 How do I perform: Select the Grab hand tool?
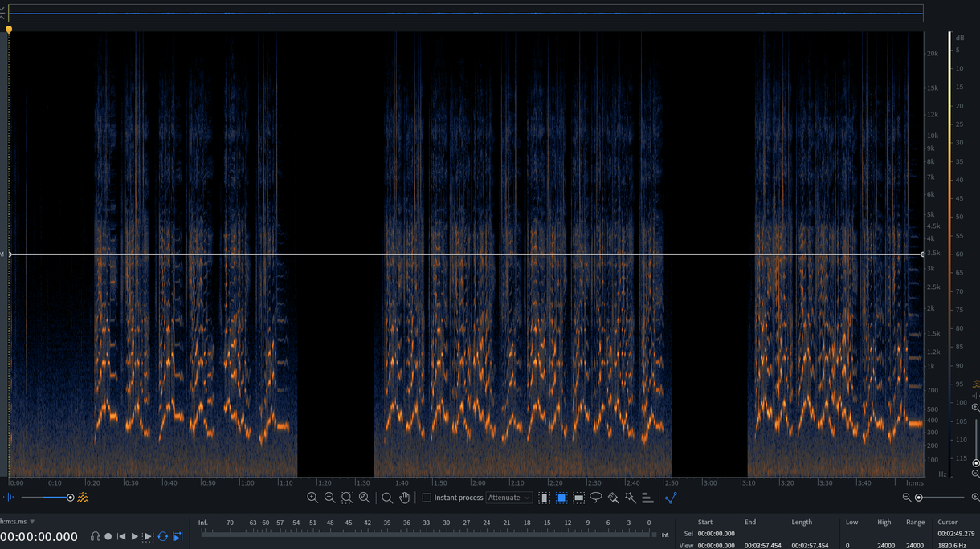[x=405, y=498]
